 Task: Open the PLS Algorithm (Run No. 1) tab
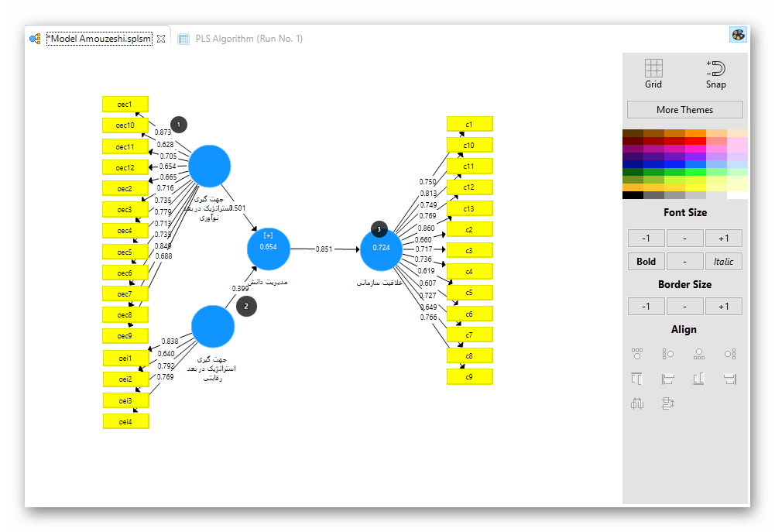click(249, 39)
